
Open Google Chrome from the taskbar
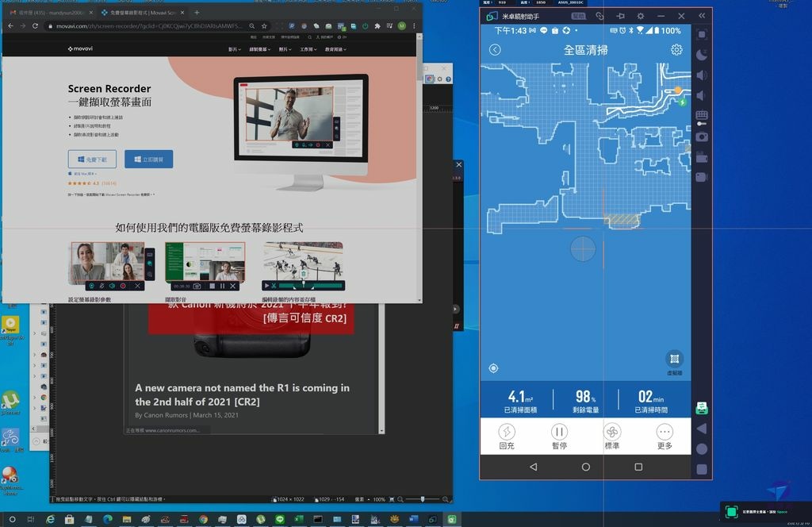204,519
